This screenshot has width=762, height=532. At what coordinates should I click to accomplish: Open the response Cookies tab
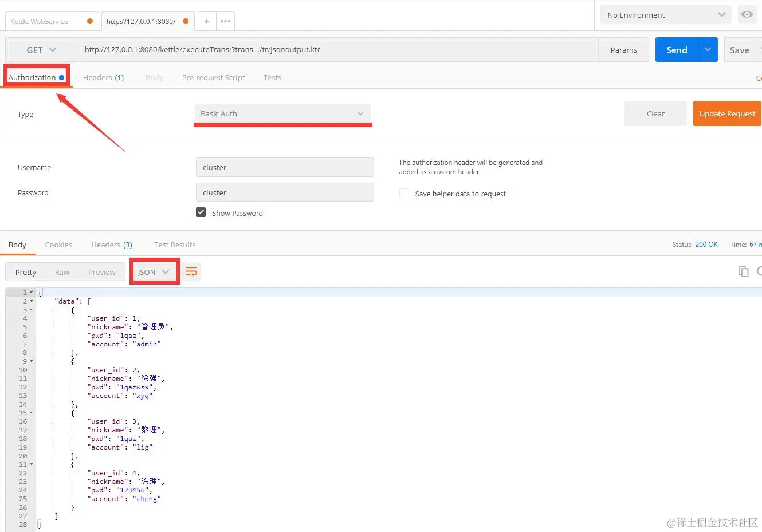click(58, 245)
